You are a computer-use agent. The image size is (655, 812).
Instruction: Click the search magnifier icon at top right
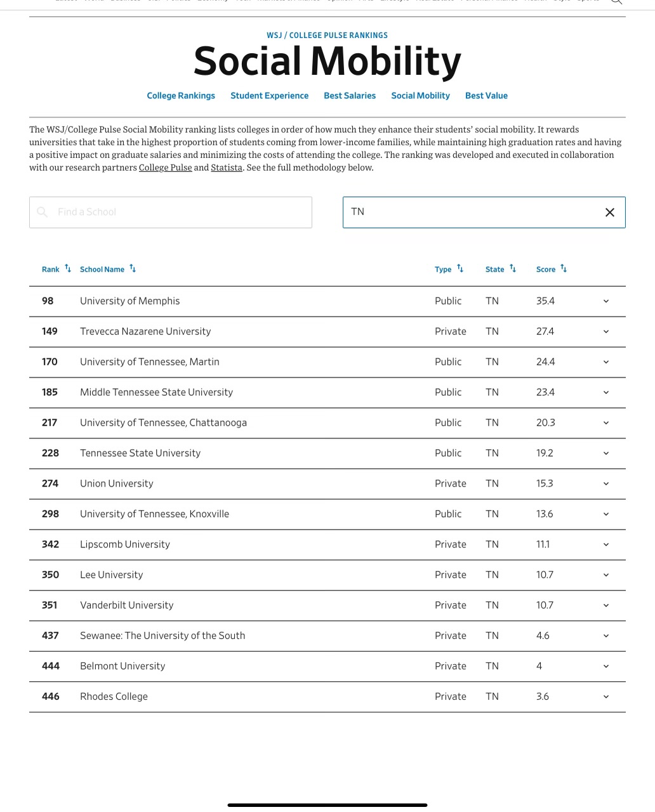click(x=616, y=2)
